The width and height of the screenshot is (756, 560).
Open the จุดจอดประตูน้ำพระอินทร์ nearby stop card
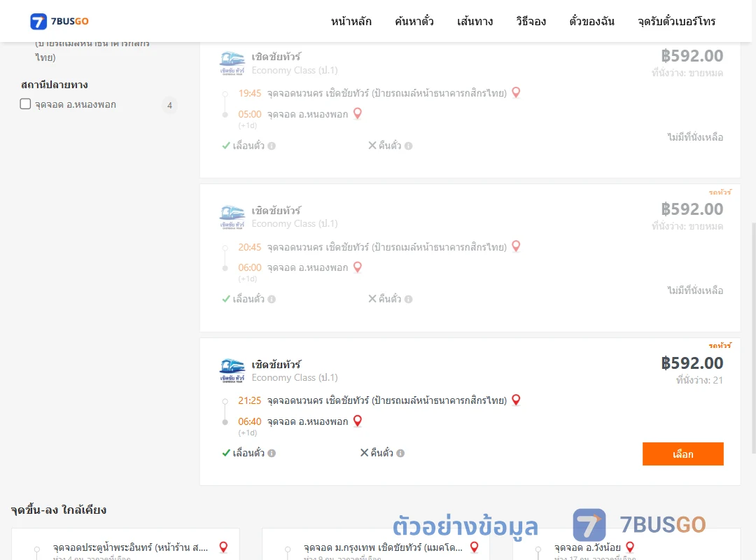[125, 545]
